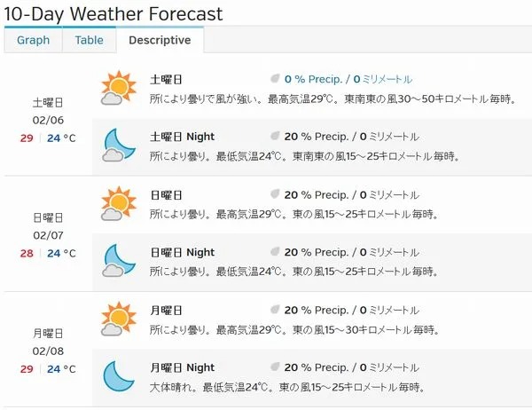Click the 月曜日 Night heading text
Viewport: 532px width, 410px height.
click(x=182, y=367)
